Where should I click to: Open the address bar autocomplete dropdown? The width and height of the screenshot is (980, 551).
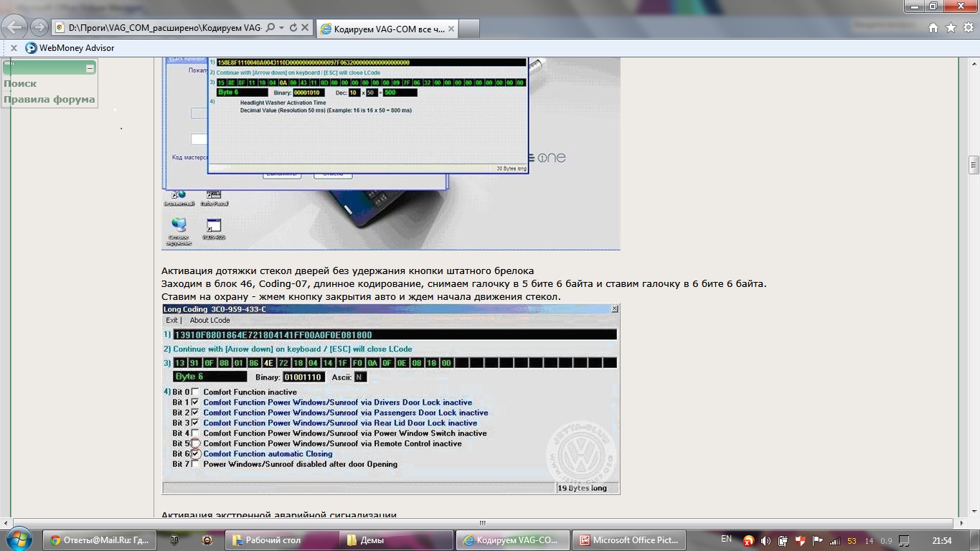[282, 28]
